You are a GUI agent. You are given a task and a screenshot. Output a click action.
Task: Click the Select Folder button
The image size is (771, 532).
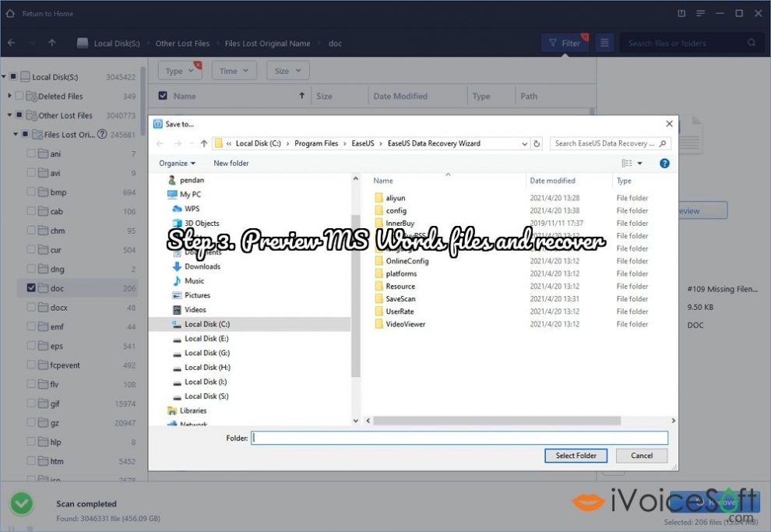[x=576, y=456]
